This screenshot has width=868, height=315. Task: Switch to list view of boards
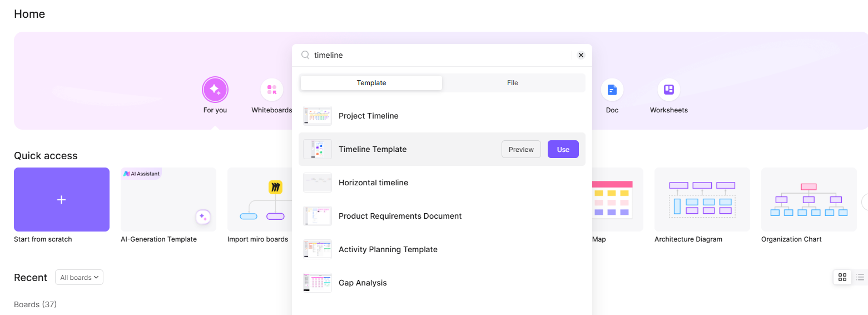coord(860,277)
